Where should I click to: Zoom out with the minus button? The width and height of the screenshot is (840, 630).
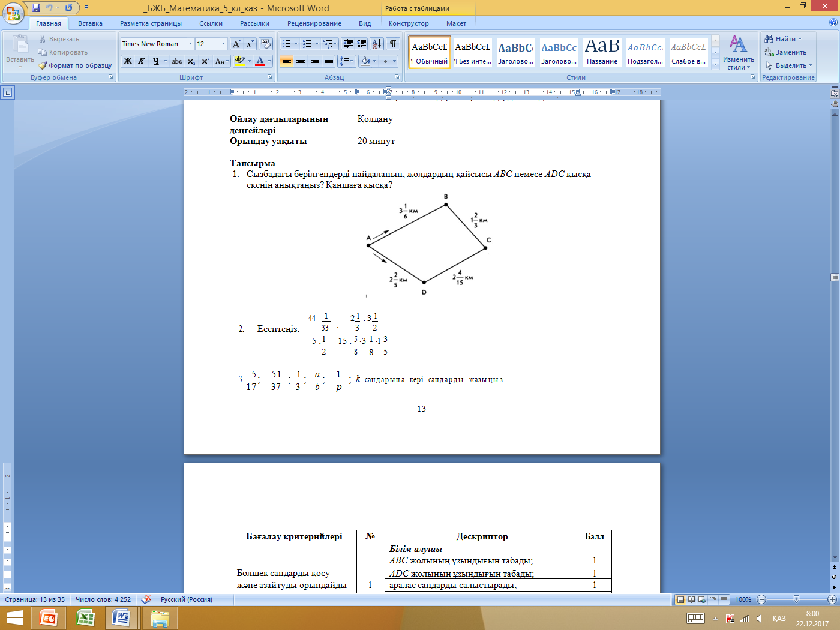[x=761, y=599]
